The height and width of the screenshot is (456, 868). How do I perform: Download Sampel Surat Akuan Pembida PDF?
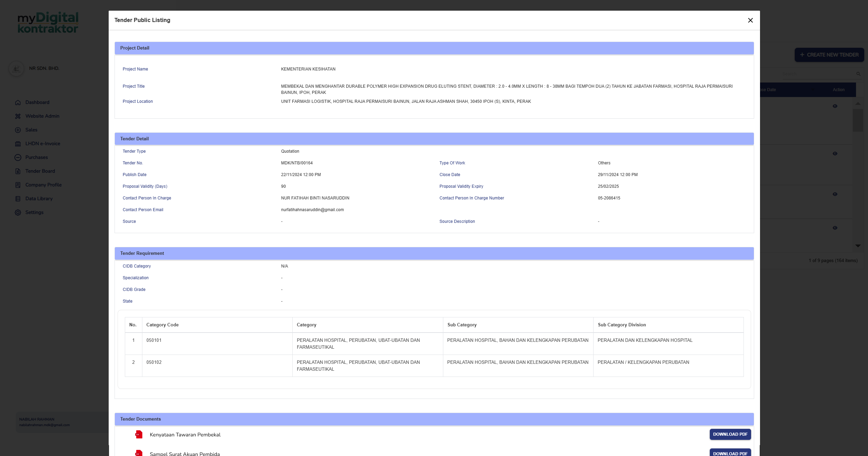pos(730,453)
